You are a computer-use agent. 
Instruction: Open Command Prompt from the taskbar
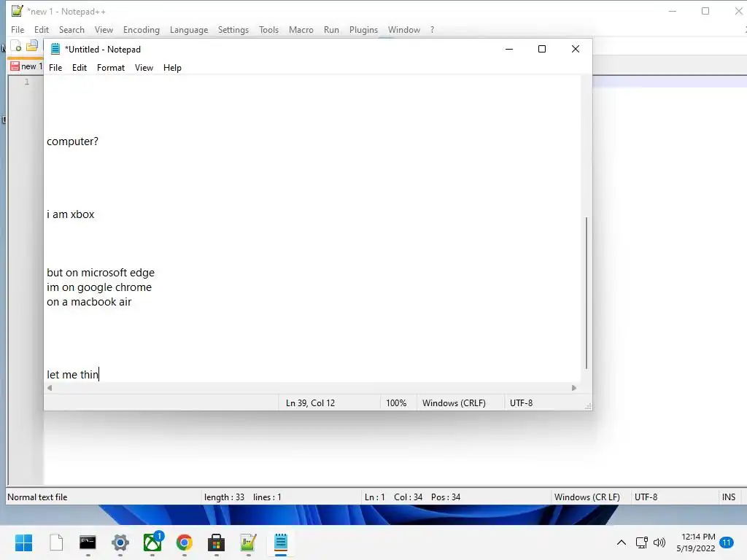point(88,542)
